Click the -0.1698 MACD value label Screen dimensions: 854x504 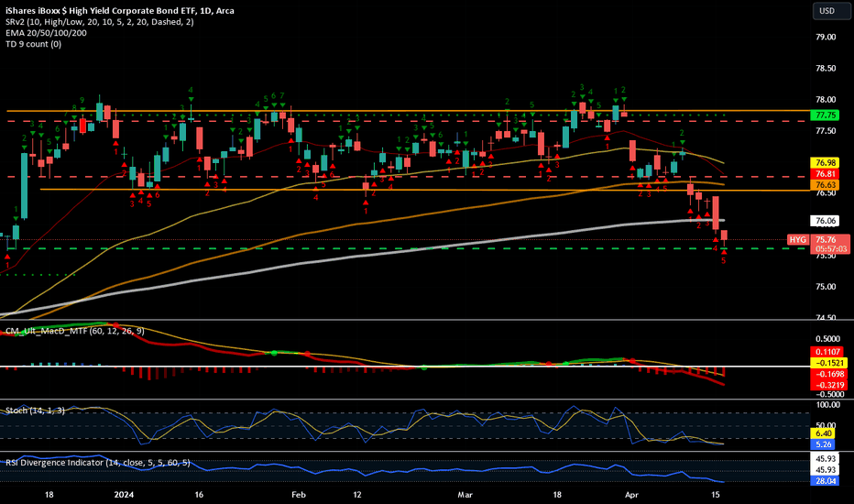pos(828,374)
